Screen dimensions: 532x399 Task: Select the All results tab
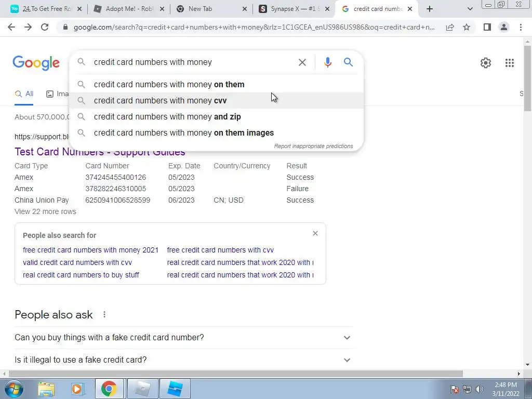click(x=24, y=94)
